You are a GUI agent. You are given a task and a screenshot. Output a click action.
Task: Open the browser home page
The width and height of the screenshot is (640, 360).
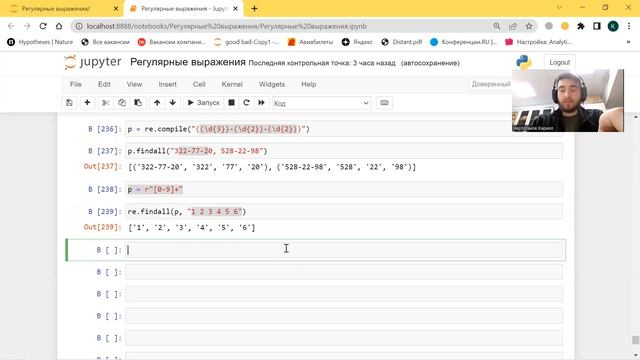[x=59, y=26]
